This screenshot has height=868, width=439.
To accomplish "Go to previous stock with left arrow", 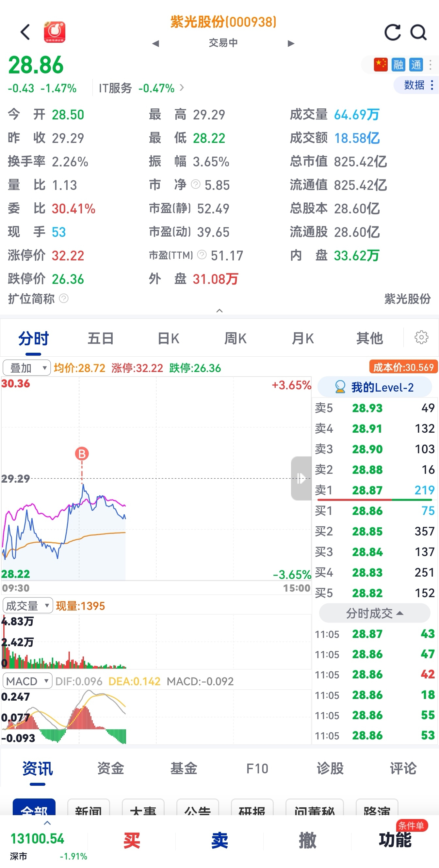I will point(155,43).
